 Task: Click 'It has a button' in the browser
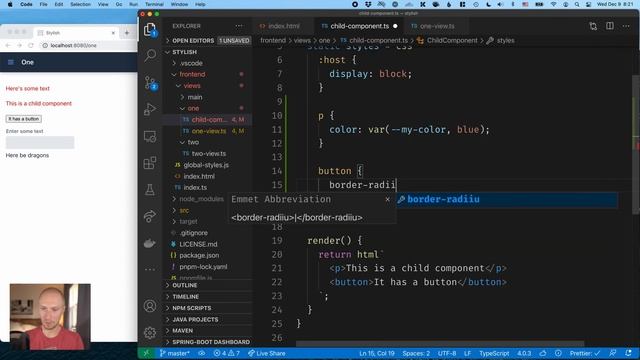tap(24, 119)
